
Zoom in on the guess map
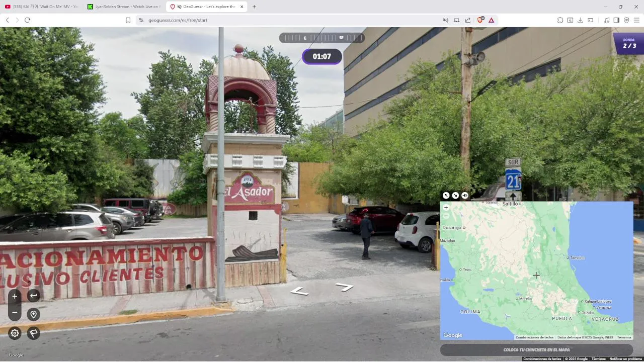tap(446, 207)
